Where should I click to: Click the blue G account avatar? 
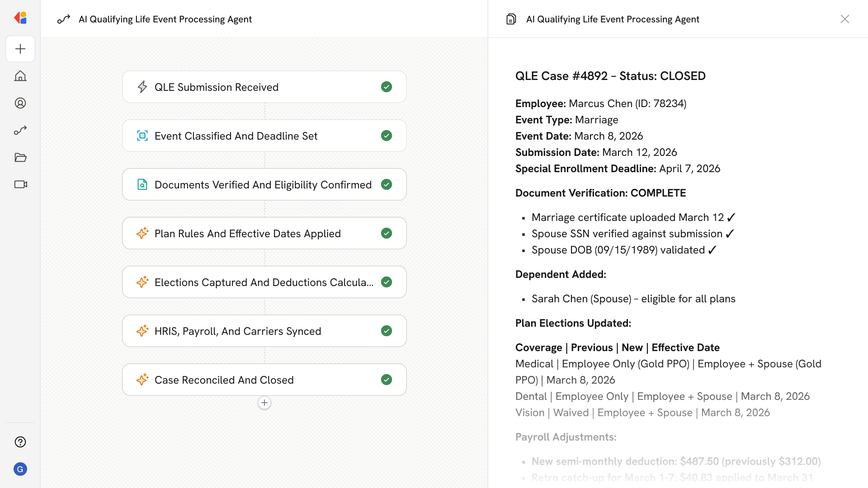pyautogui.click(x=20, y=469)
